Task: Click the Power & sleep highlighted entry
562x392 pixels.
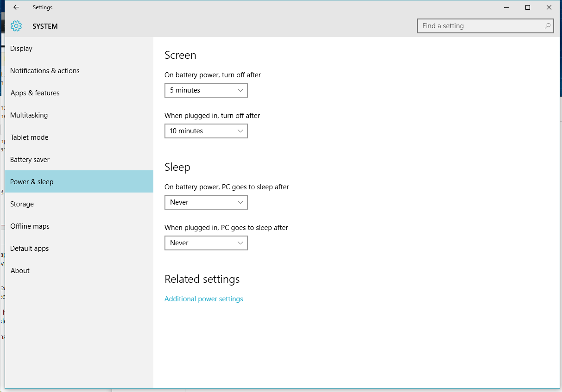Action: pos(32,181)
